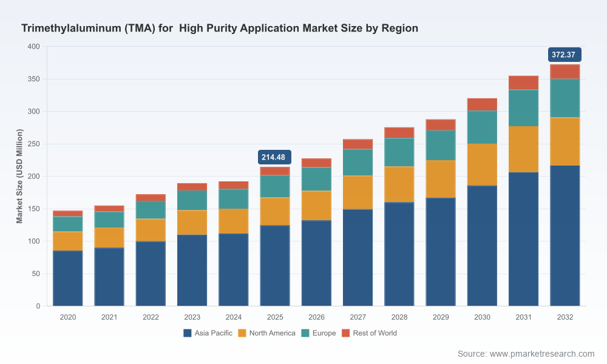Viewport: 607px width, 364px height.
Task: Select the 2027 x-axis label
Action: [358, 317]
